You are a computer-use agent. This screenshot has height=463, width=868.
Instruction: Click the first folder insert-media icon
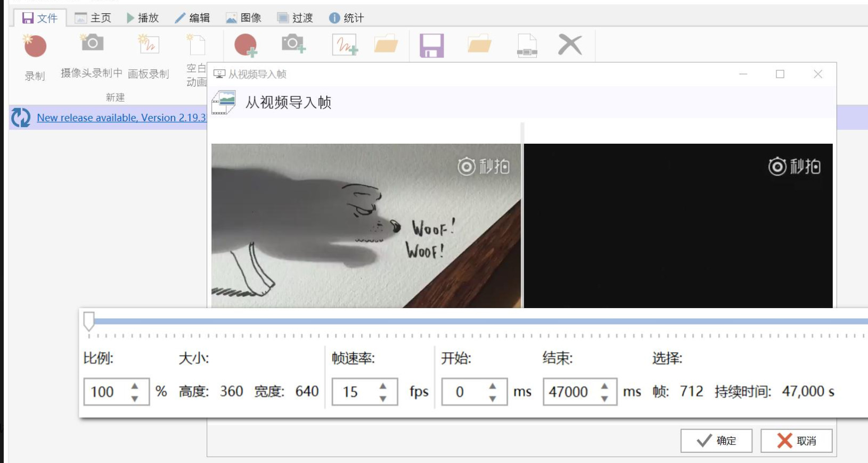386,44
